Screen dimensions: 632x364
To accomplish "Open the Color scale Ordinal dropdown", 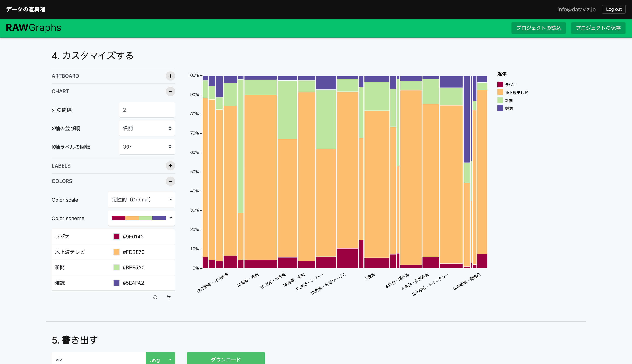I will (142, 200).
